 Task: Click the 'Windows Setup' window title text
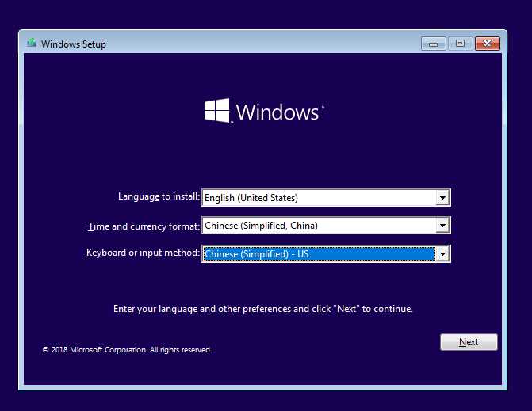coord(73,44)
